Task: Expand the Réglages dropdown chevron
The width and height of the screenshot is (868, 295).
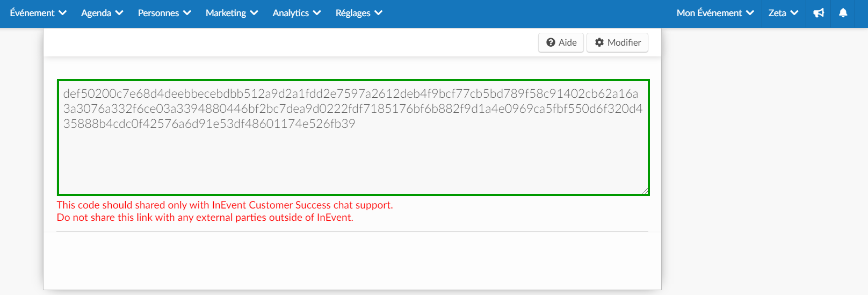Action: (378, 13)
